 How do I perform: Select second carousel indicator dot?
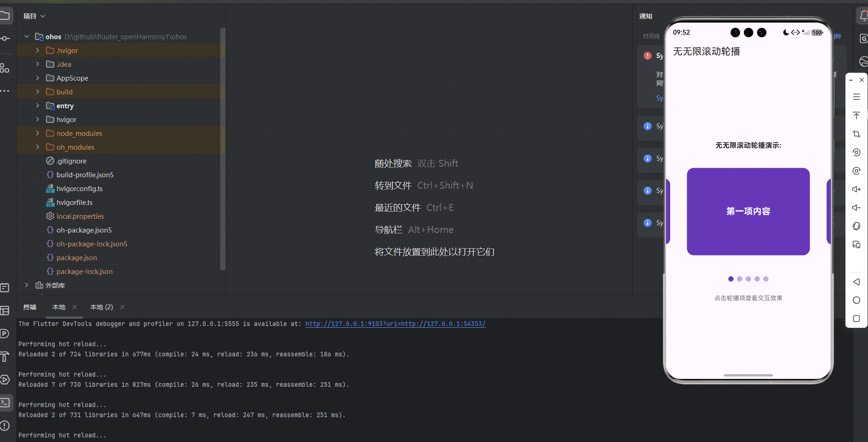740,279
